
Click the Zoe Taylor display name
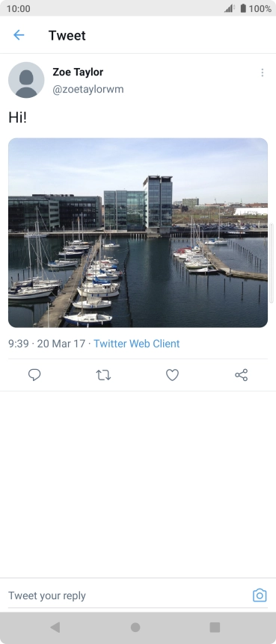78,72
